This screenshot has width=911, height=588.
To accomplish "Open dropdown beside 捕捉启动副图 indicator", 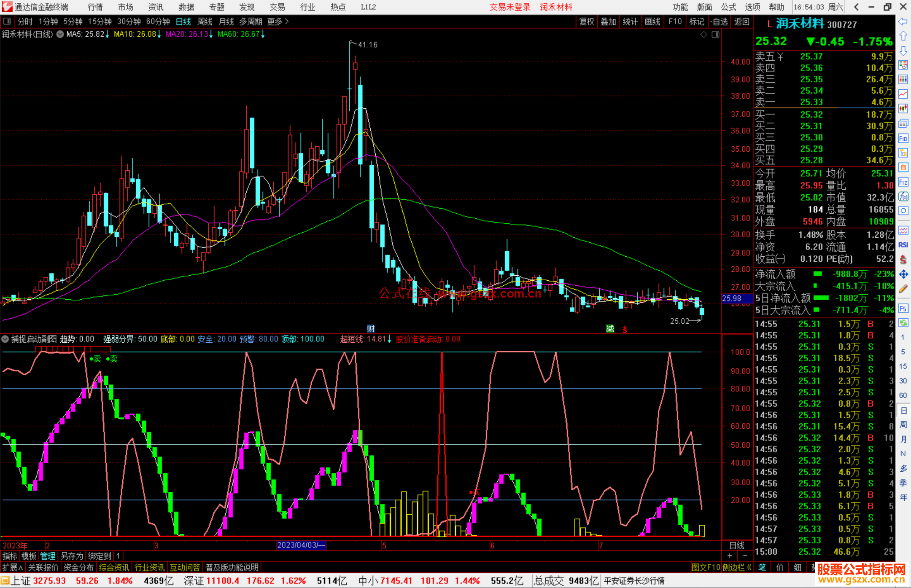I will tap(5, 339).
